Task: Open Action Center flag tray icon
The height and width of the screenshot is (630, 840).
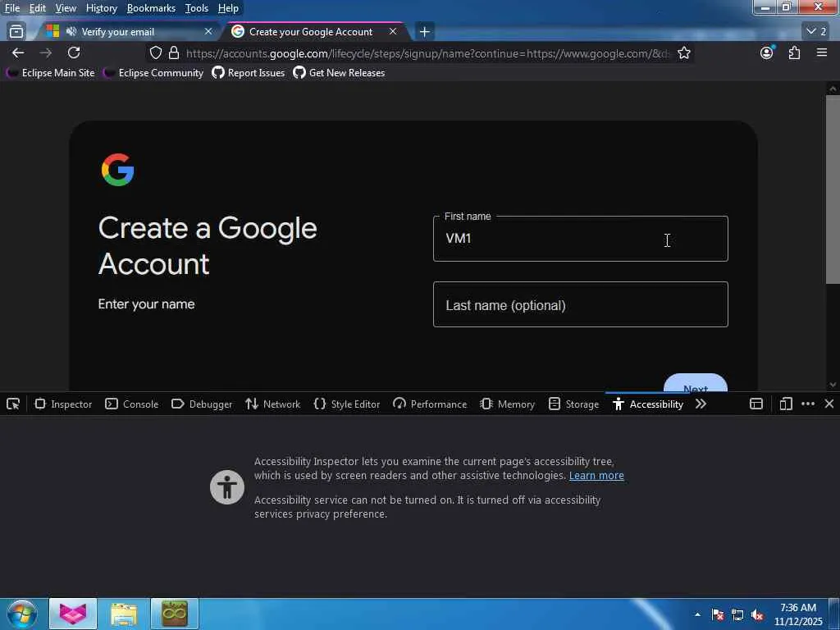Action: point(718,615)
